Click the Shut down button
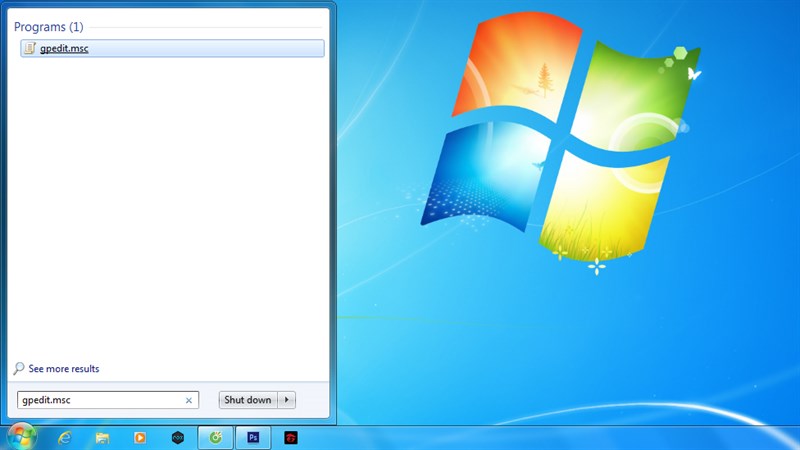 [248, 400]
